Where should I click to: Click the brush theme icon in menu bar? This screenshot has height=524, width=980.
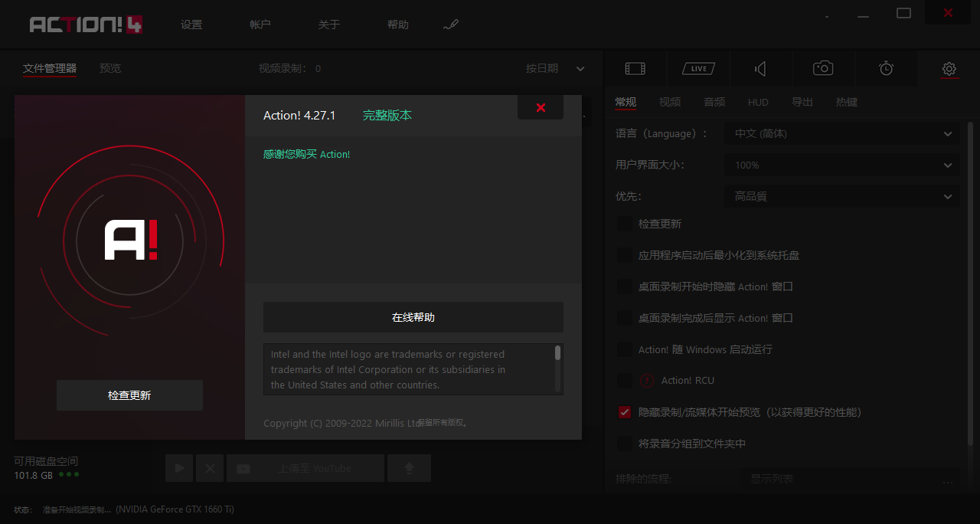tap(450, 25)
